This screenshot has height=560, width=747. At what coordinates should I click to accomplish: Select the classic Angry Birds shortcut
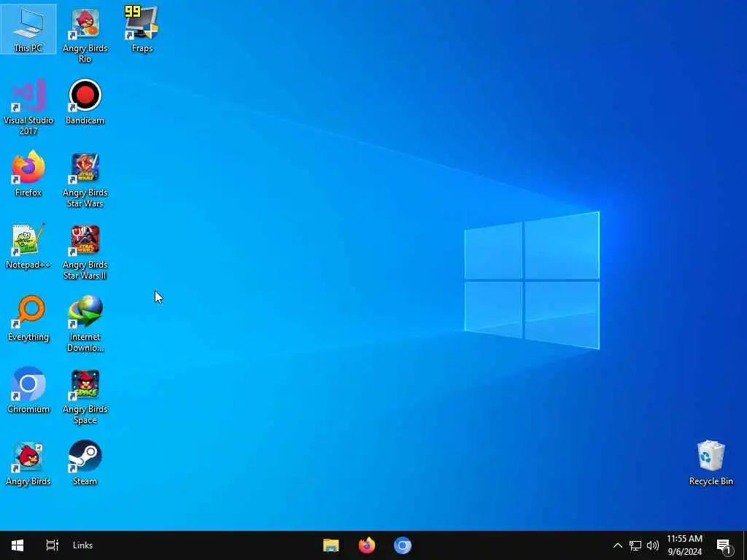(28, 463)
